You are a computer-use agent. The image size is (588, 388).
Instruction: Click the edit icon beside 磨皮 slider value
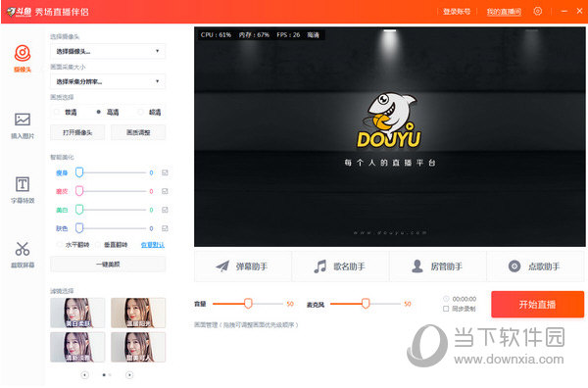(165, 191)
